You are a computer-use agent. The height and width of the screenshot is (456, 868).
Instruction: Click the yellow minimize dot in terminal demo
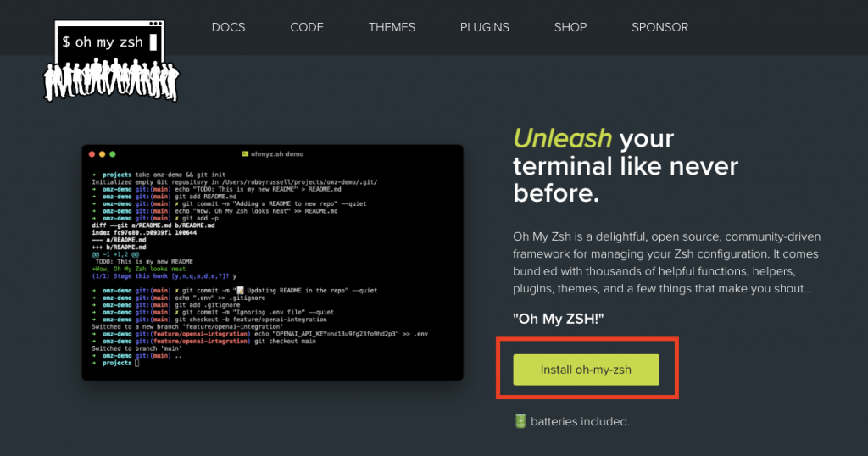[103, 154]
